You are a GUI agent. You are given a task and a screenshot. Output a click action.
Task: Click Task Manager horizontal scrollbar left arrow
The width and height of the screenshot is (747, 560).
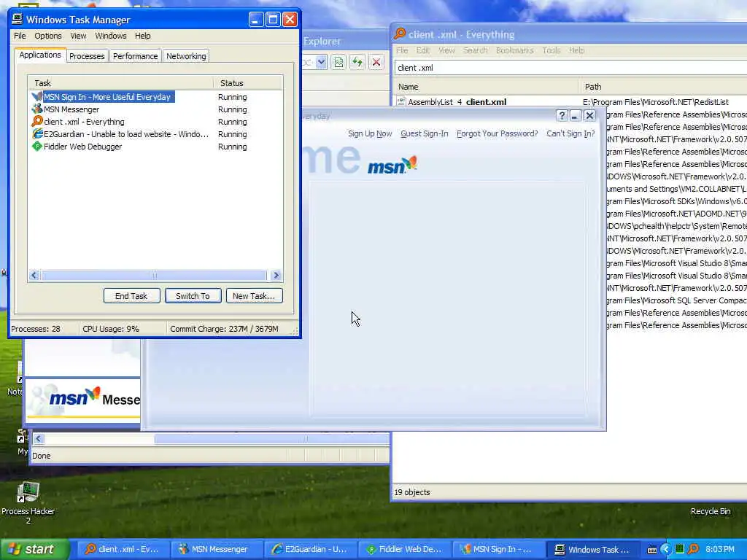click(34, 275)
